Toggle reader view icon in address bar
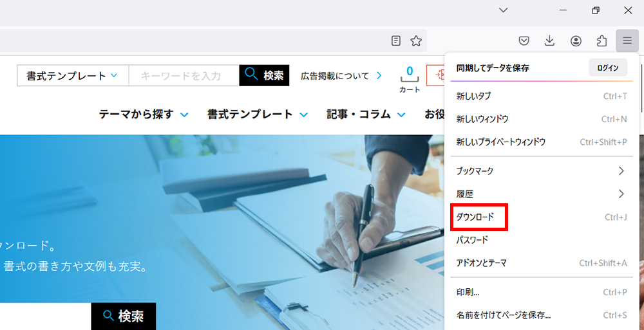The width and height of the screenshot is (644, 330). 396,41
